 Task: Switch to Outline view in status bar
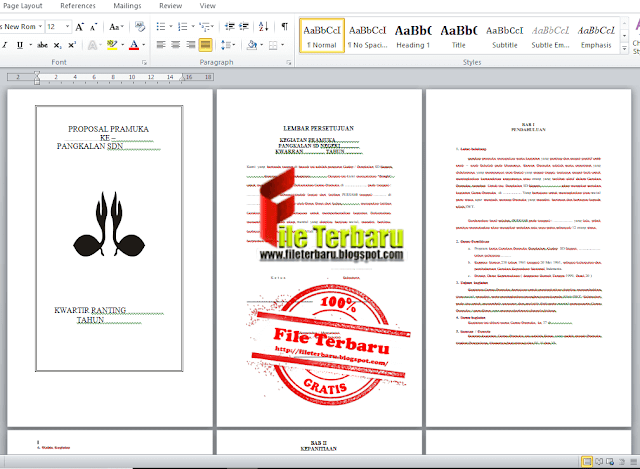tap(622, 462)
